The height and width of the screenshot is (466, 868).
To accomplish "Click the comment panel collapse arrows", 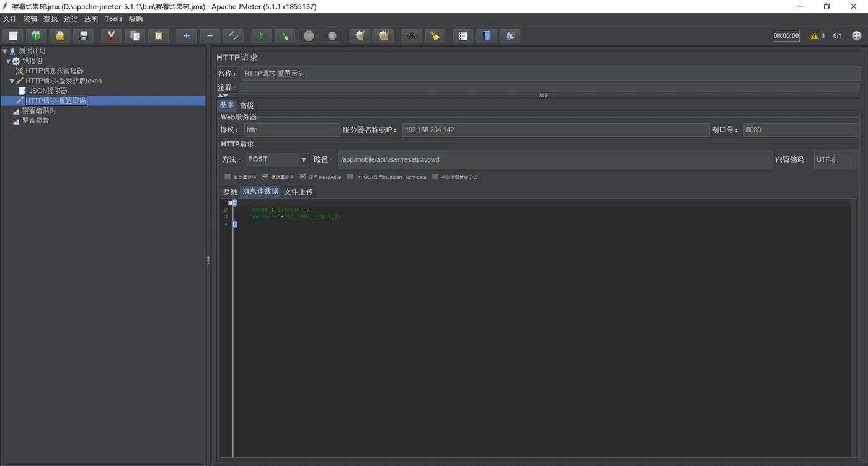I will (x=223, y=96).
